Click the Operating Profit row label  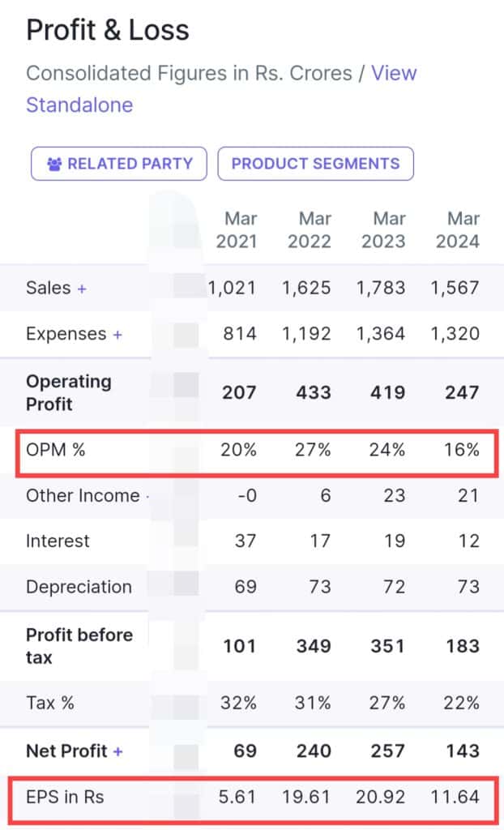click(x=69, y=392)
